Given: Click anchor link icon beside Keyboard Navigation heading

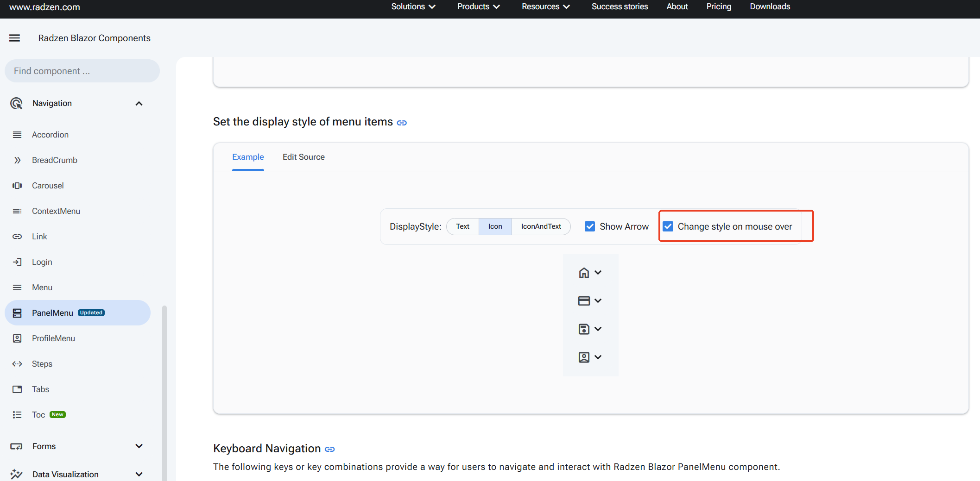Looking at the screenshot, I should 329,449.
